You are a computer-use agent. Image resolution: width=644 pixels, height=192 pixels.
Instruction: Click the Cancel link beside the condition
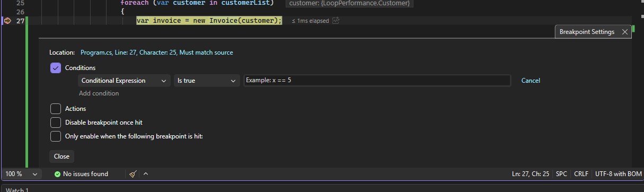tap(531, 81)
